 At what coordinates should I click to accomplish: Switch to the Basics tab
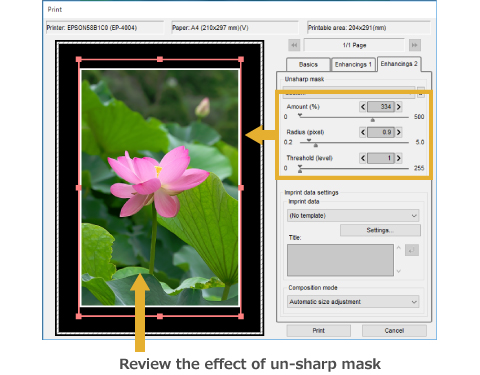(308, 65)
